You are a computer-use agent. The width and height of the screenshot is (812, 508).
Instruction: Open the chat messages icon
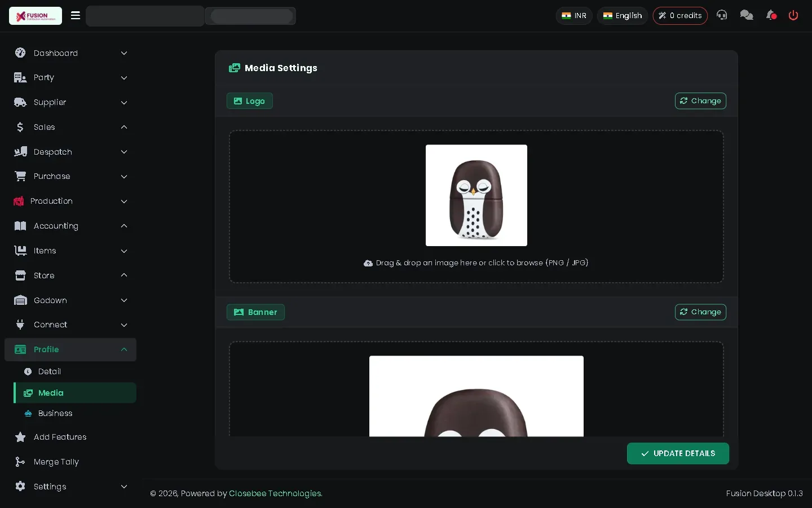pyautogui.click(x=747, y=15)
